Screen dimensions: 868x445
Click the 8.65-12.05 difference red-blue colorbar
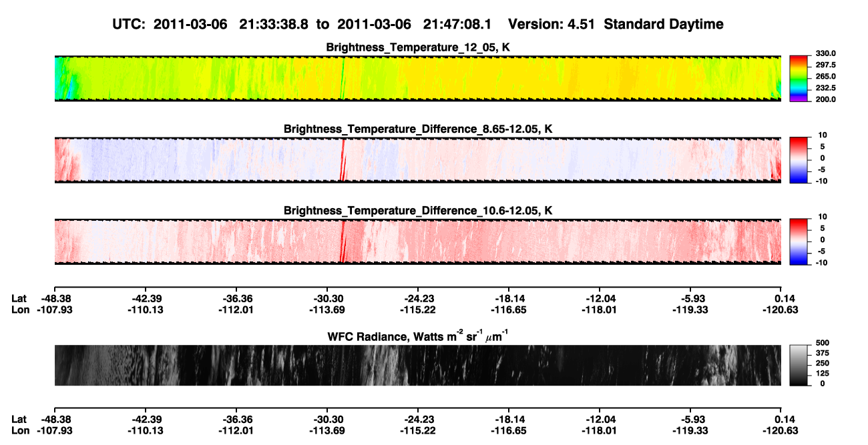[799, 159]
